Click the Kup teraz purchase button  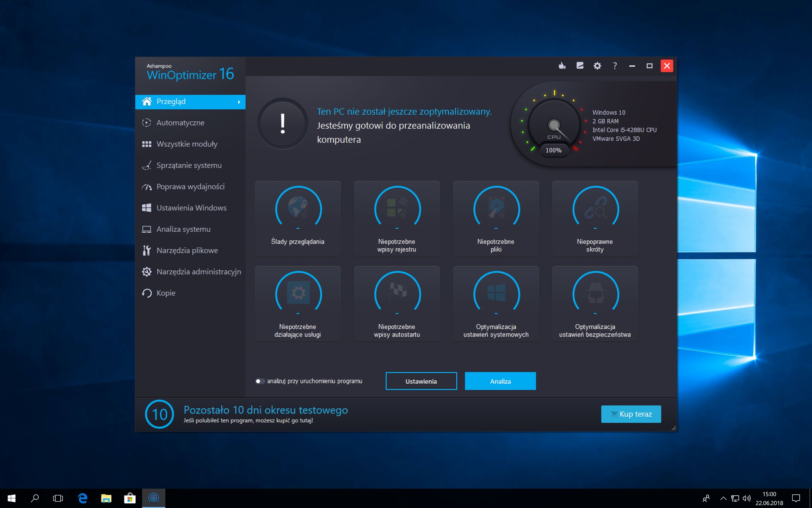click(x=631, y=414)
